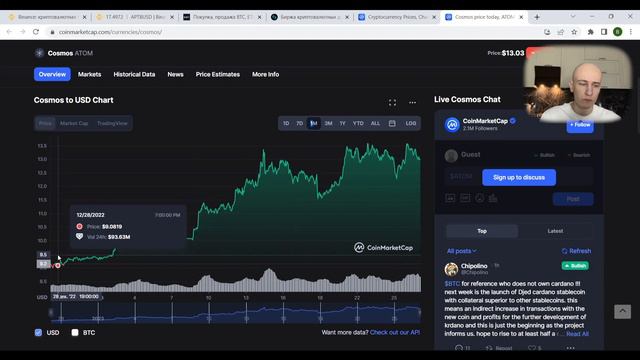This screenshot has height=360, width=640.
Task: Open the More Info tab
Action: [265, 74]
